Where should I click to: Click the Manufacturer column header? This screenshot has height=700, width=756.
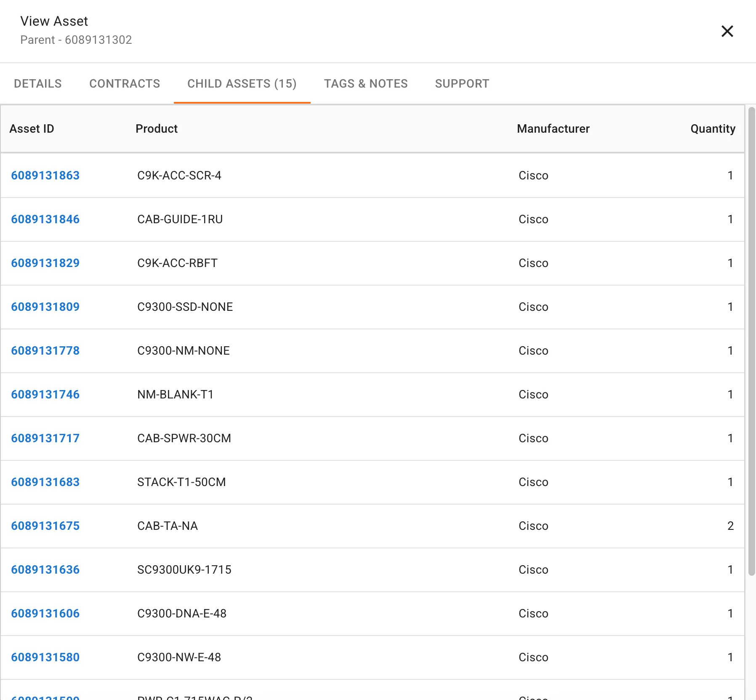pyautogui.click(x=553, y=128)
